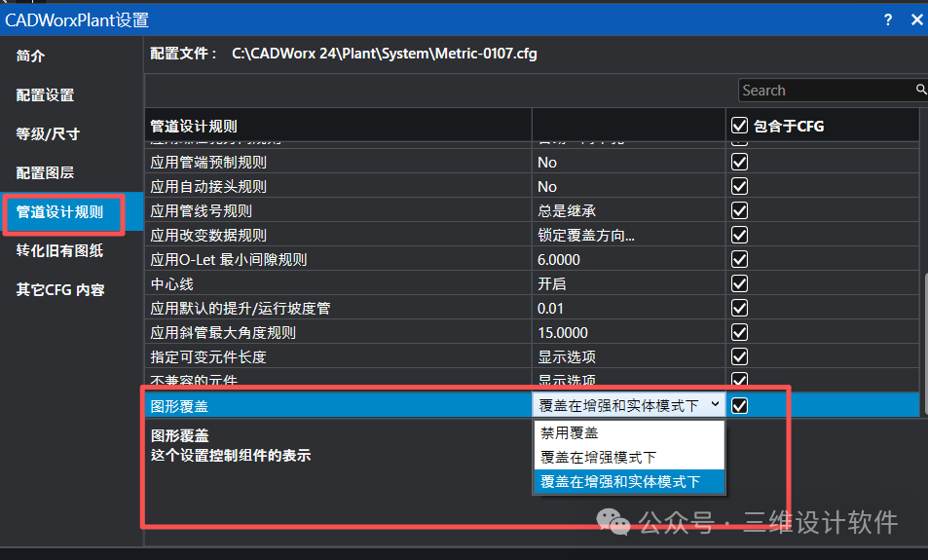Screen dimensions: 928x560
Task: Click value 总是继承
Action: point(567,210)
